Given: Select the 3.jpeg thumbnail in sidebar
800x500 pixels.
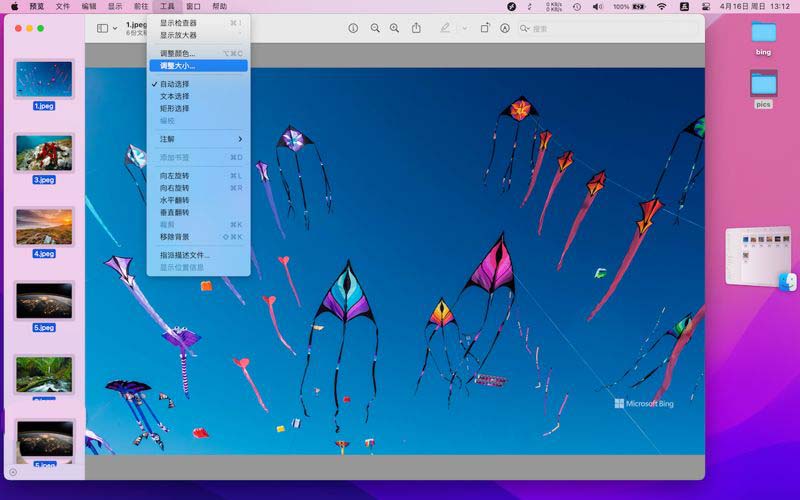Looking at the screenshot, I should click(44, 153).
